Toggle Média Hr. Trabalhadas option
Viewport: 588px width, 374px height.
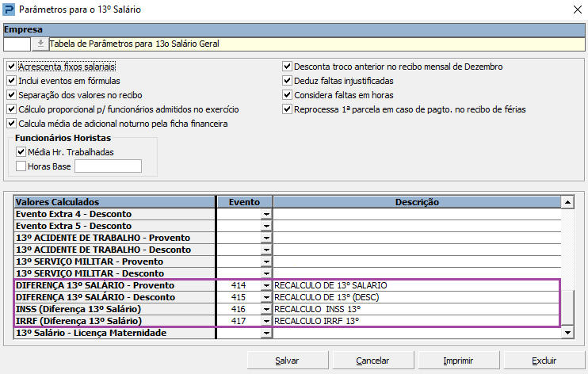(21, 152)
